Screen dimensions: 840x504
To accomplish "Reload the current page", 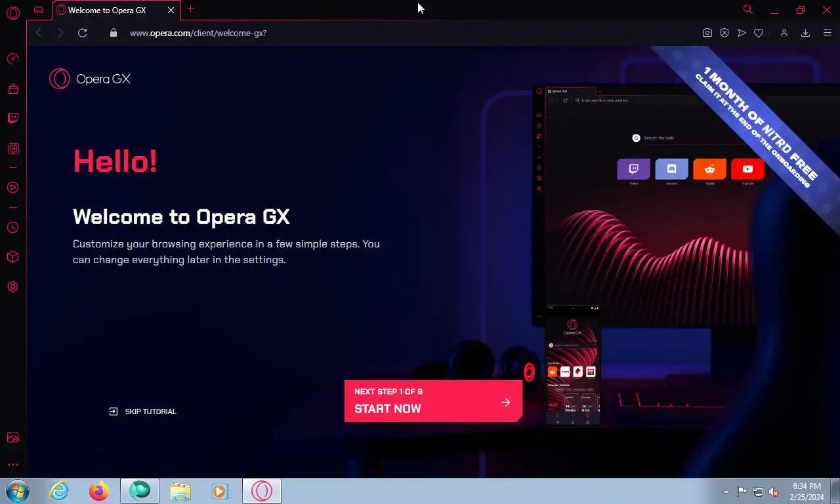I will [x=82, y=33].
